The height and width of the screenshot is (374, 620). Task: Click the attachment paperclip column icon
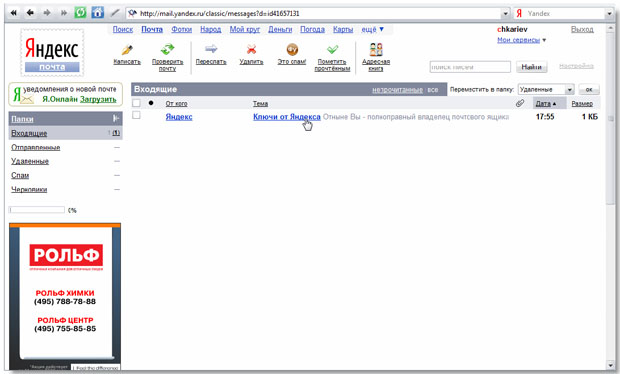(x=520, y=103)
